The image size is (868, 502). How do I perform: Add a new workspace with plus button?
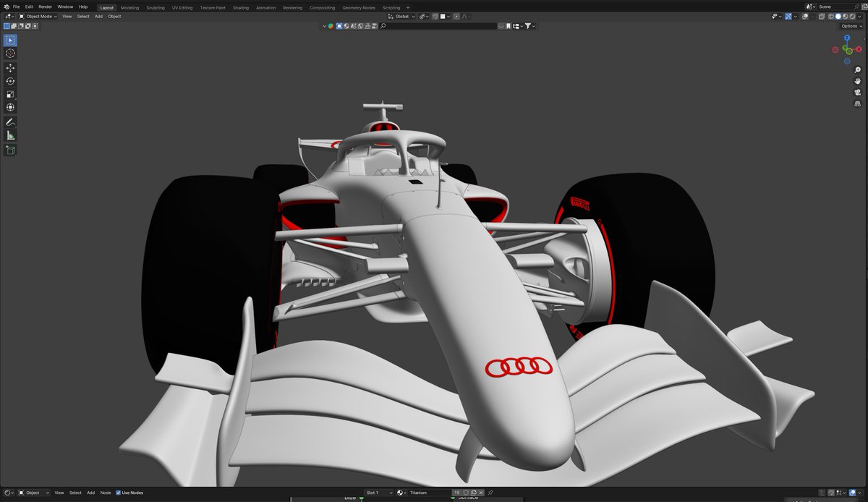pyautogui.click(x=408, y=7)
